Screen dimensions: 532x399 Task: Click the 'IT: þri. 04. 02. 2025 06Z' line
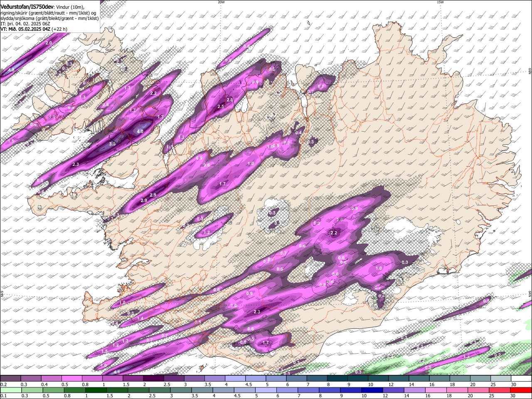pos(25,24)
